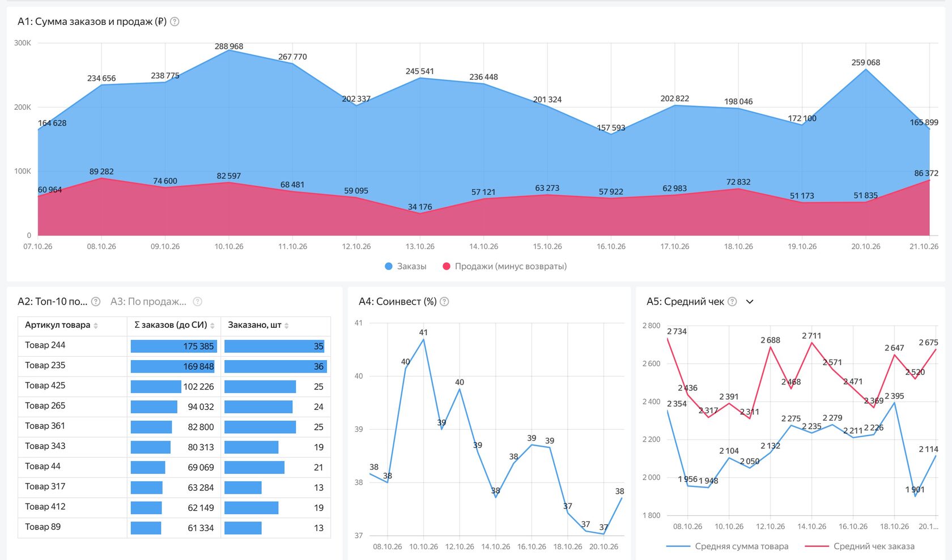
Task: Click the 175 385 order sum cell
Action: pos(173,347)
